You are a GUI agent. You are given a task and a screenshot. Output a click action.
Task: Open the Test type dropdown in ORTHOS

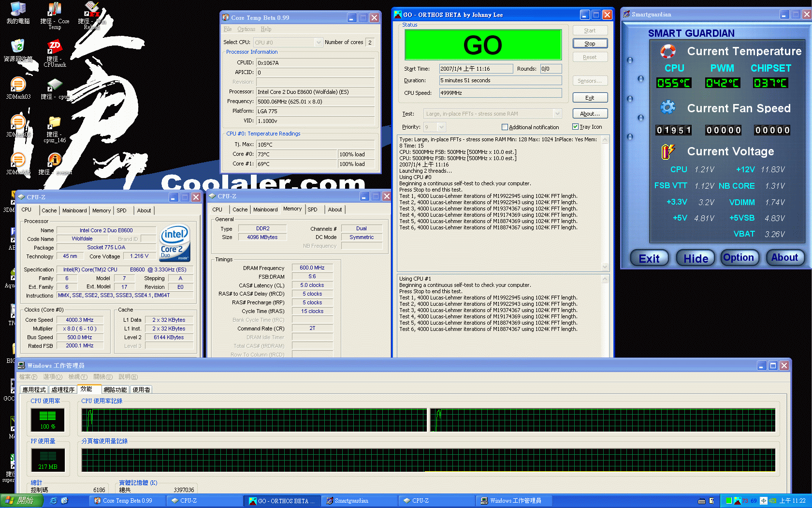(557, 114)
